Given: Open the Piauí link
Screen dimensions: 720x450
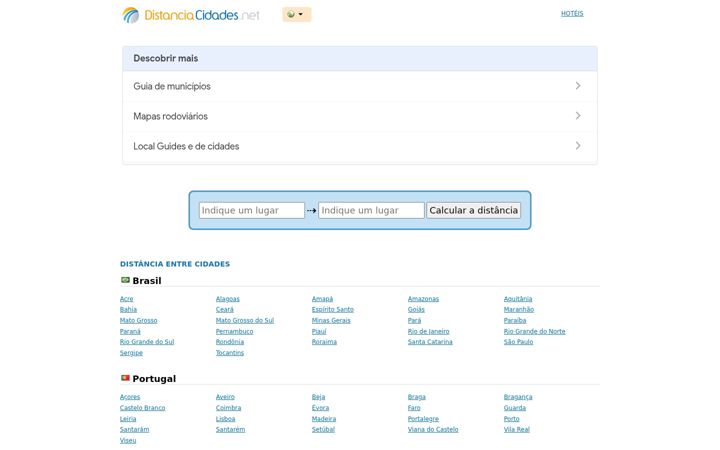Looking at the screenshot, I should coord(319,332).
